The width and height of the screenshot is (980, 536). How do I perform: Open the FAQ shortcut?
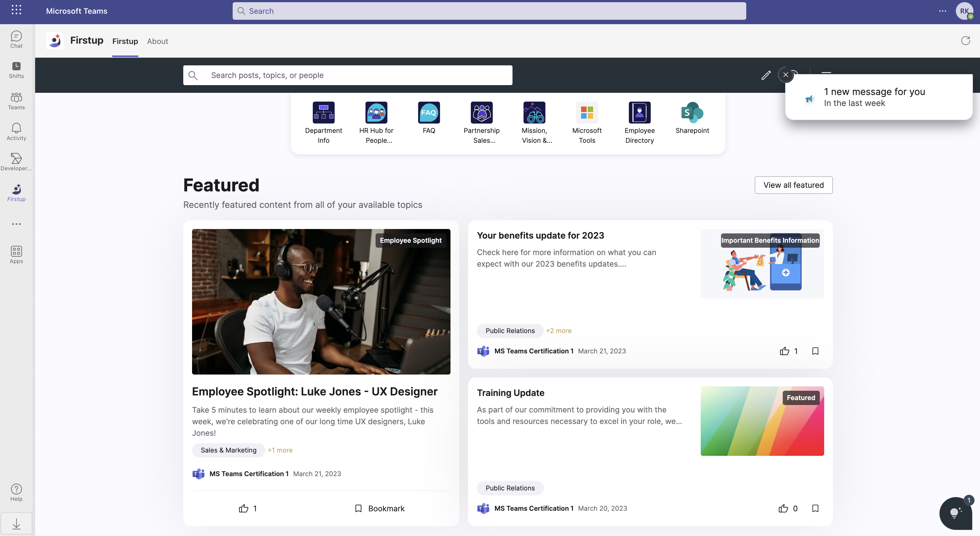(429, 118)
